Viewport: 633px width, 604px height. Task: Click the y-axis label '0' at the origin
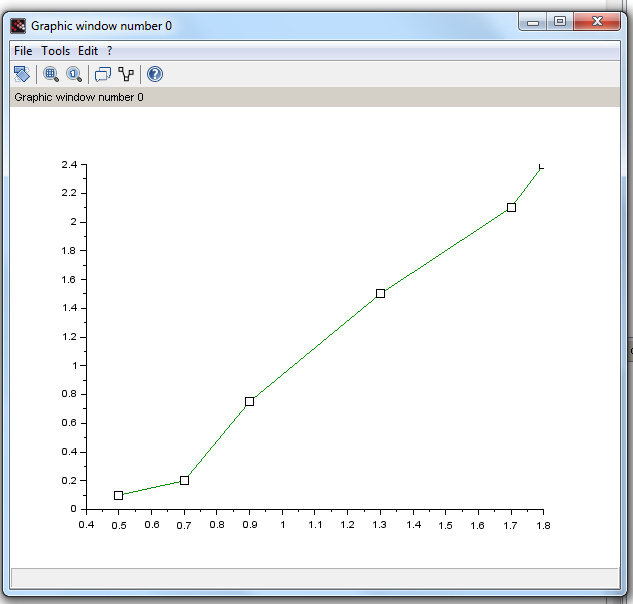pos(73,509)
